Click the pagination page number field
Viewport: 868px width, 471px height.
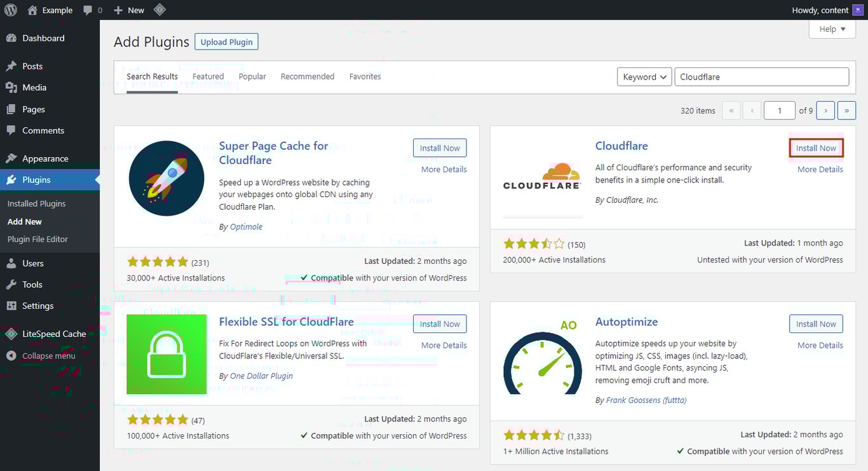(x=780, y=110)
